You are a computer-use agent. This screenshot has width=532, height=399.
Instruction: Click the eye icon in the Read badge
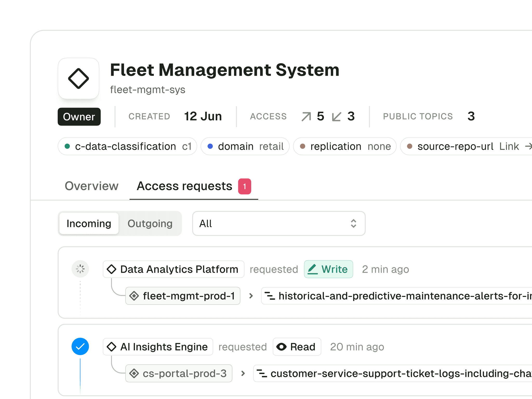click(282, 347)
